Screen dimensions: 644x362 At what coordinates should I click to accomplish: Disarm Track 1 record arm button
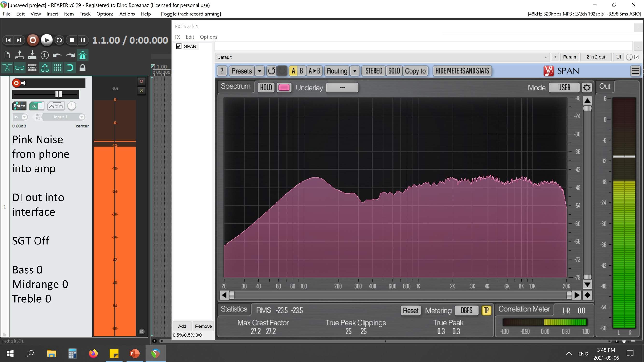click(x=16, y=83)
